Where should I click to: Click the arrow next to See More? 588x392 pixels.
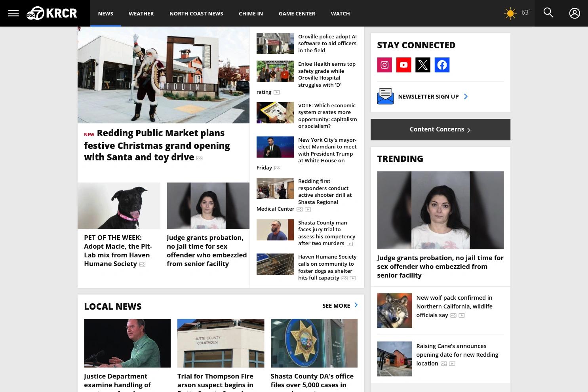coord(356,305)
